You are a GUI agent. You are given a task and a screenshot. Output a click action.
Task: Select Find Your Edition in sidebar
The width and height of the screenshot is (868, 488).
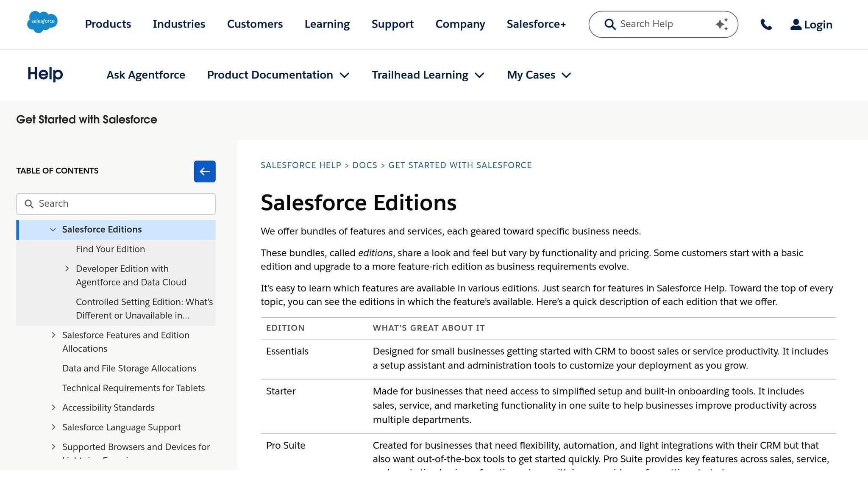pos(110,249)
